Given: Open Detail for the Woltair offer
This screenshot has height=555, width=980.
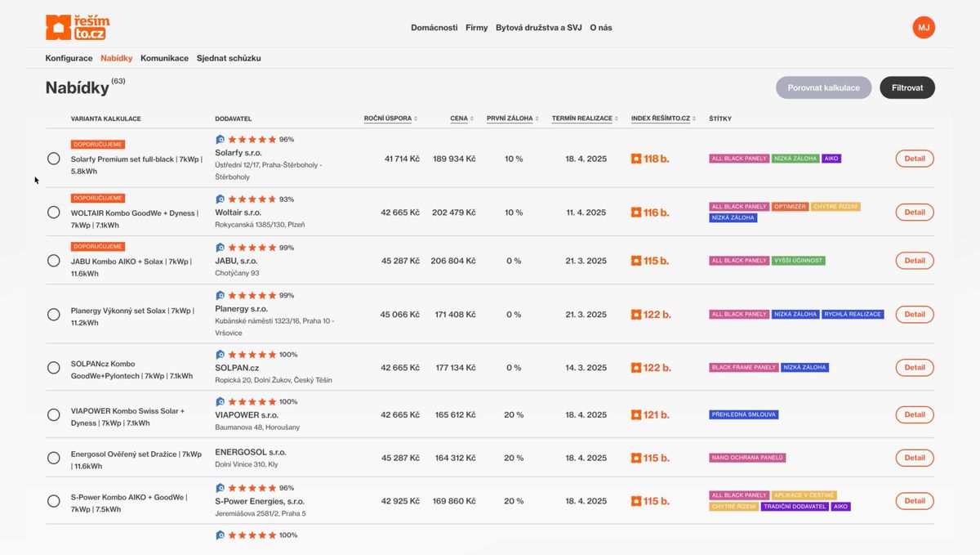Looking at the screenshot, I should pos(915,212).
